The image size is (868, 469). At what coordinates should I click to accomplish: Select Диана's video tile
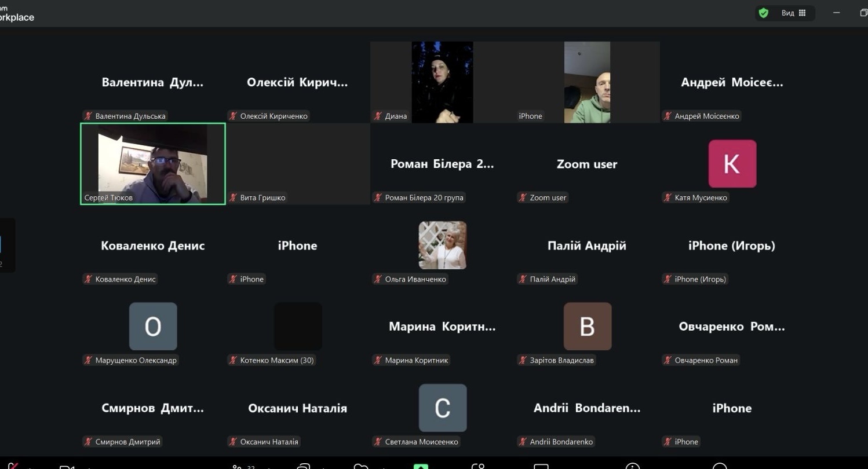tap(442, 82)
